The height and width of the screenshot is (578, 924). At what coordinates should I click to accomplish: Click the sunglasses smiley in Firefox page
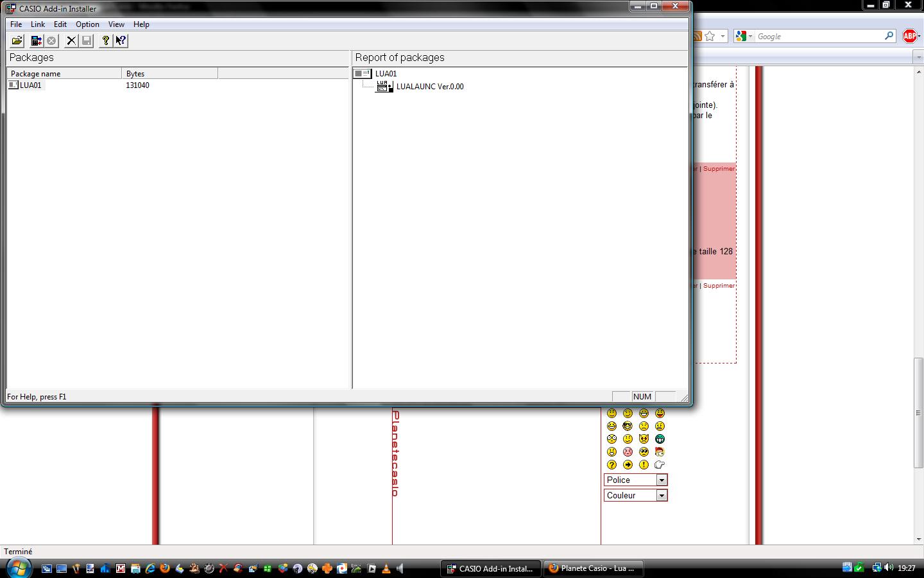tap(628, 426)
